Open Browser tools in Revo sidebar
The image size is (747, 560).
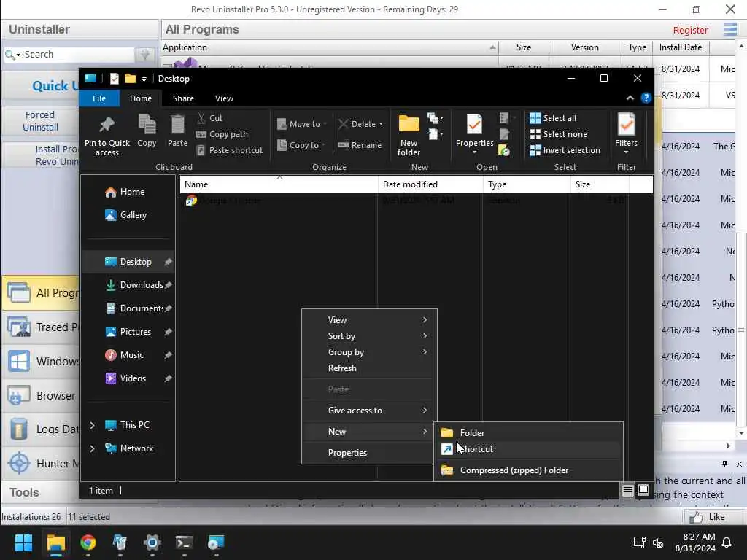(x=42, y=396)
